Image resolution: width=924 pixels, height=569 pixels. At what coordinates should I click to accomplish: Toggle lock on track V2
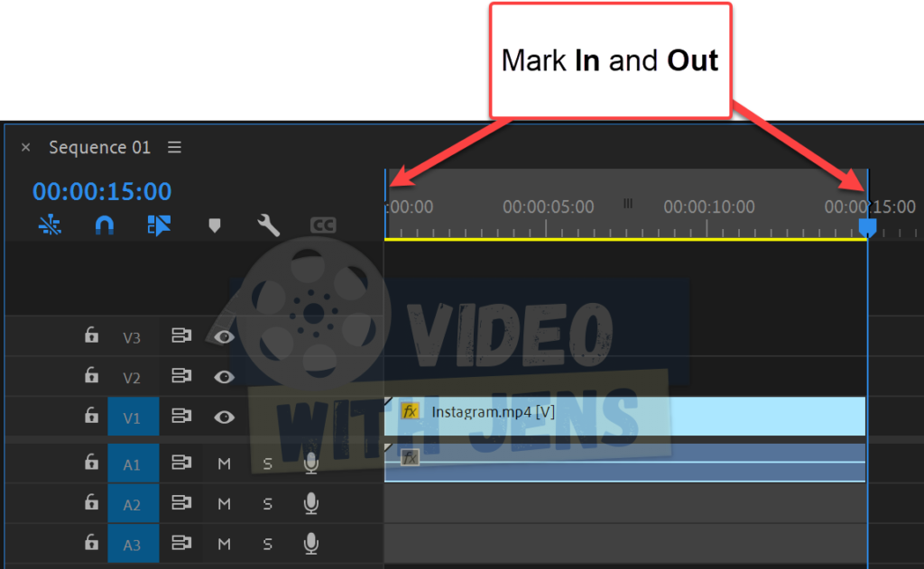pos(91,375)
